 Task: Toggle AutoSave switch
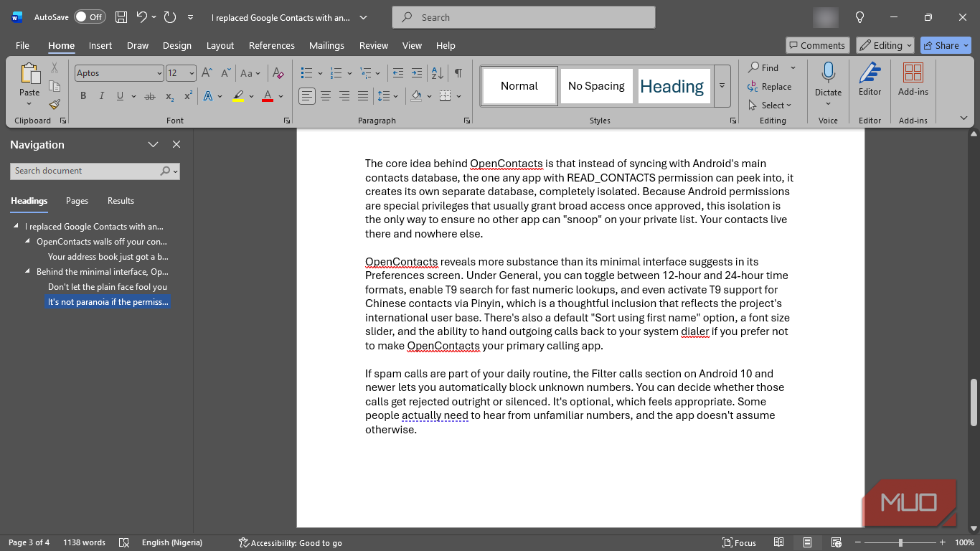coord(90,17)
